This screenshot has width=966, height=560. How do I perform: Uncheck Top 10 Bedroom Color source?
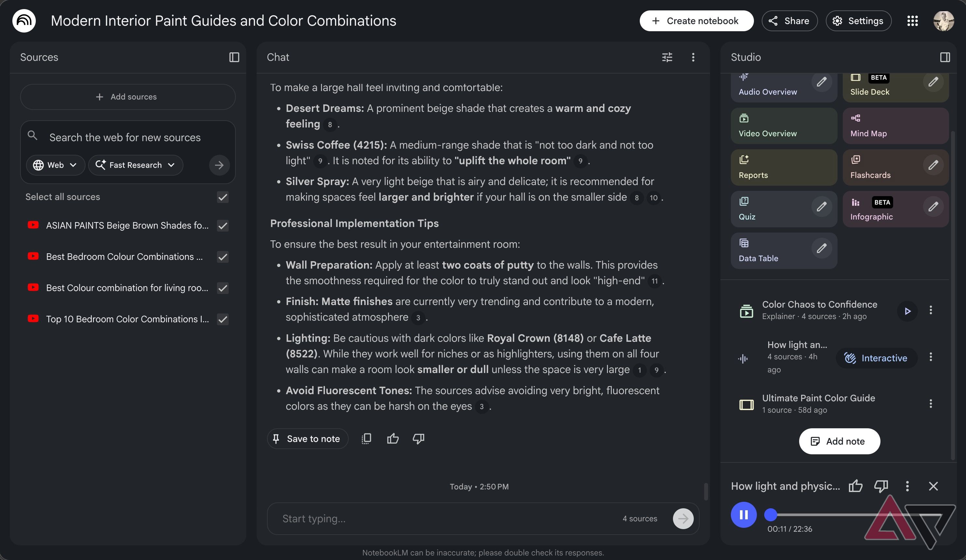point(223,319)
